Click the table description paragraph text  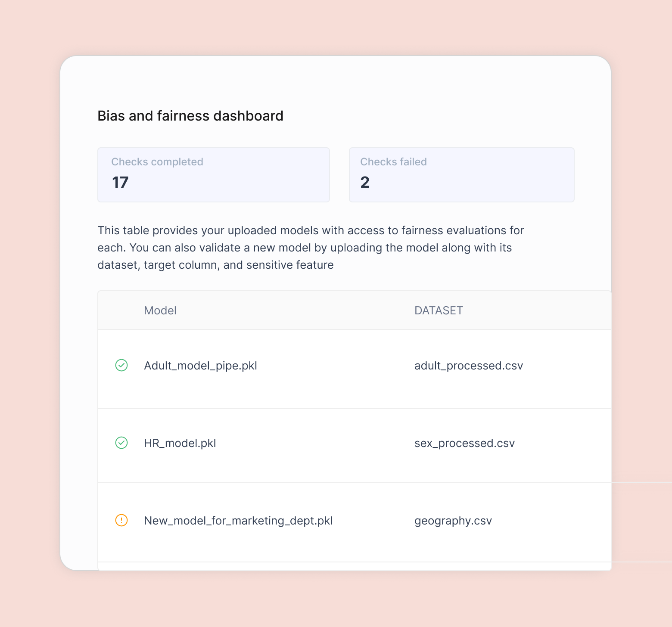tap(311, 248)
